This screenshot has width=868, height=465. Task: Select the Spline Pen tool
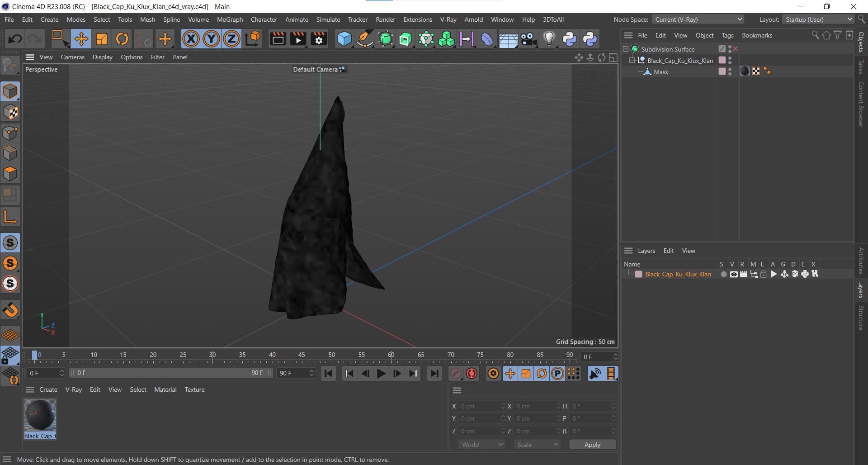point(364,39)
